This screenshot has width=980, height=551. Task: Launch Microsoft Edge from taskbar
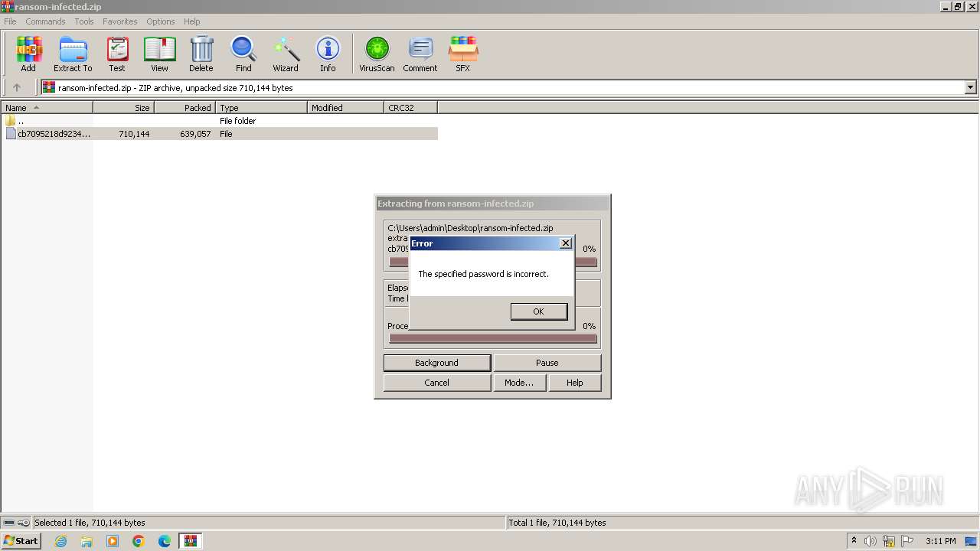tap(165, 541)
